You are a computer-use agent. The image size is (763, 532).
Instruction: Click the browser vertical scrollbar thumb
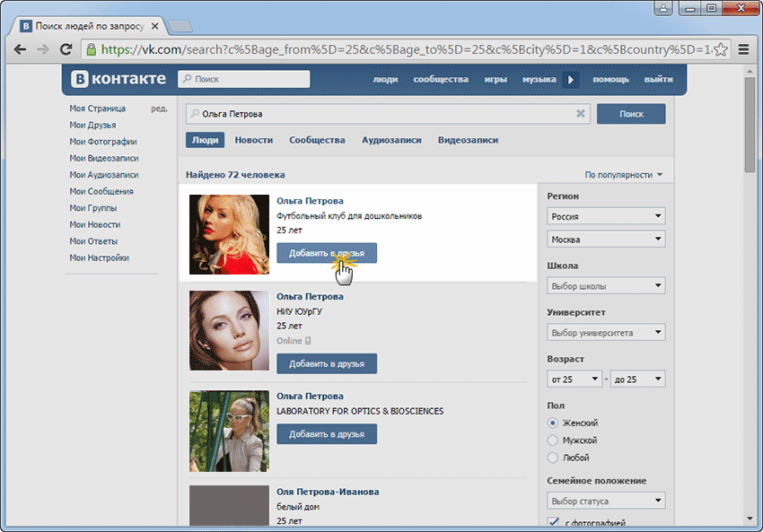[750, 124]
